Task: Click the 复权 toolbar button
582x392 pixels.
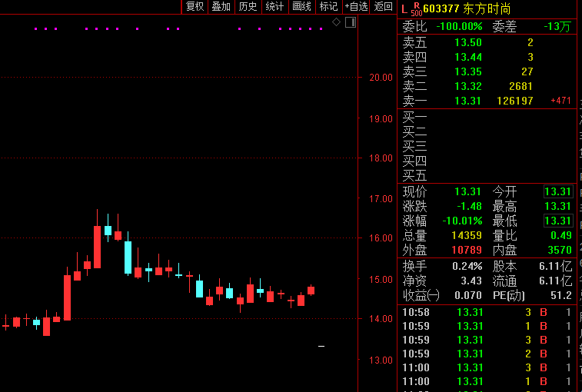Action: pyautogui.click(x=195, y=6)
